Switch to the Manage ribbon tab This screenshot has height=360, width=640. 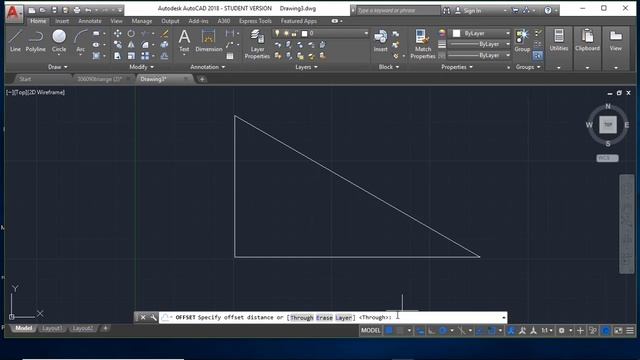click(142, 21)
